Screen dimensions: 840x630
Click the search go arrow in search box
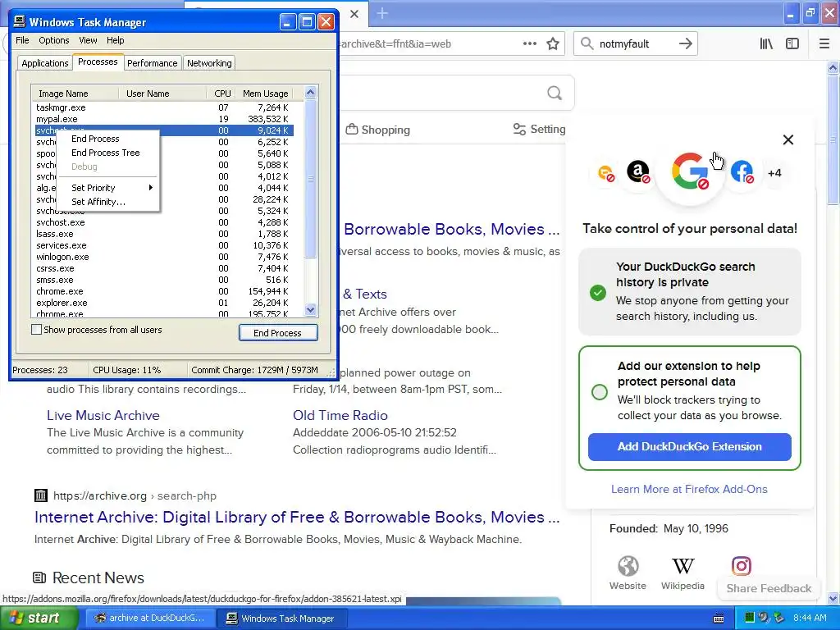(x=685, y=44)
